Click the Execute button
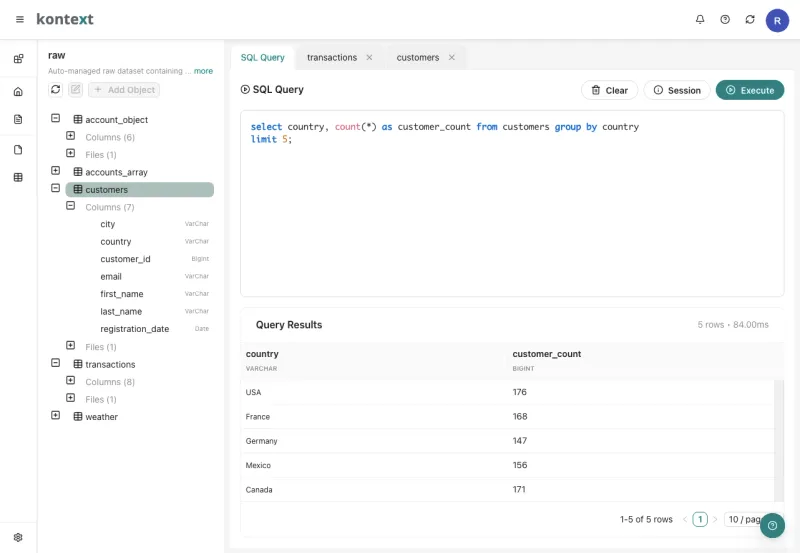 point(750,90)
